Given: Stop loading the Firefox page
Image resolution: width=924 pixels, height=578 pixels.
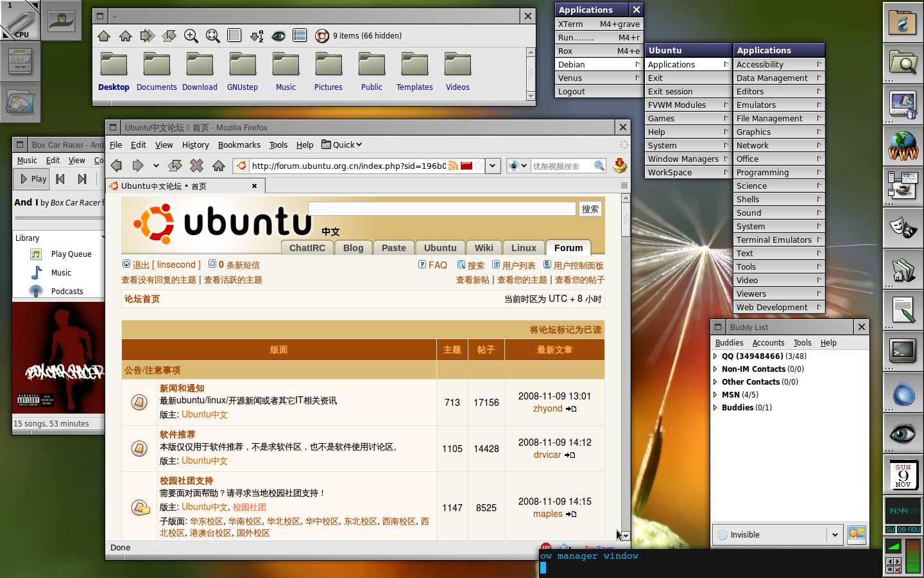Looking at the screenshot, I should 197,166.
